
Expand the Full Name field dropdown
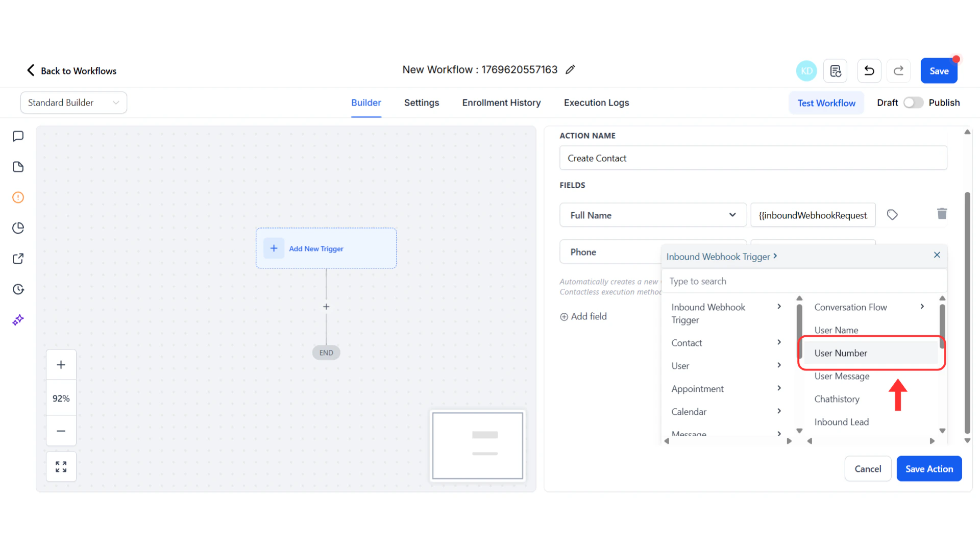[732, 215]
